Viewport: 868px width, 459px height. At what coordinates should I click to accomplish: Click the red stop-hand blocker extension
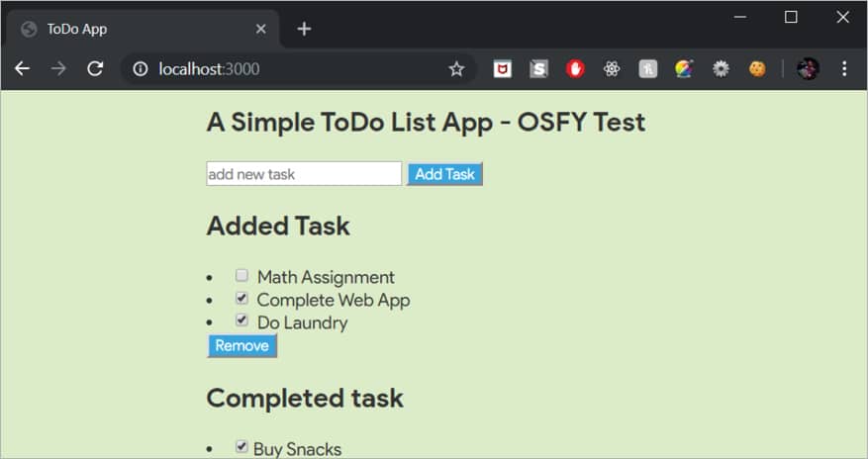pyautogui.click(x=575, y=69)
